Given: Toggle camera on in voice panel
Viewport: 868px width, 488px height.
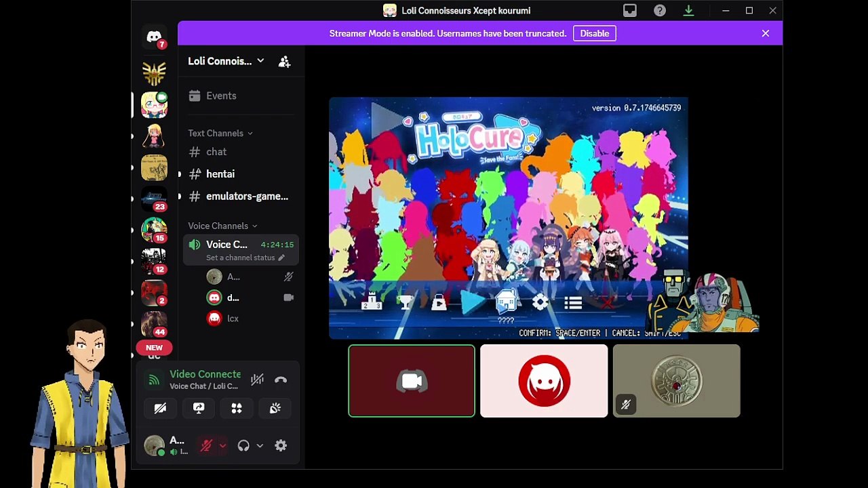Looking at the screenshot, I should click(x=160, y=409).
